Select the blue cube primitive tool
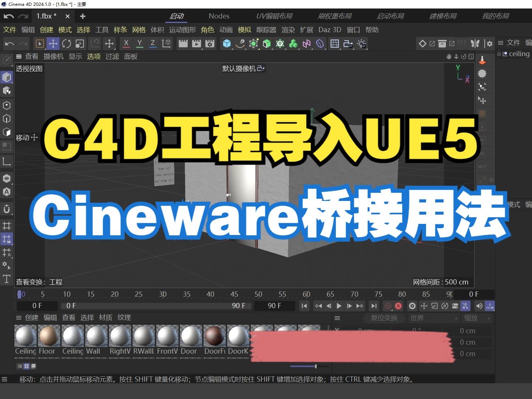This screenshot has width=532, height=399. (x=226, y=44)
